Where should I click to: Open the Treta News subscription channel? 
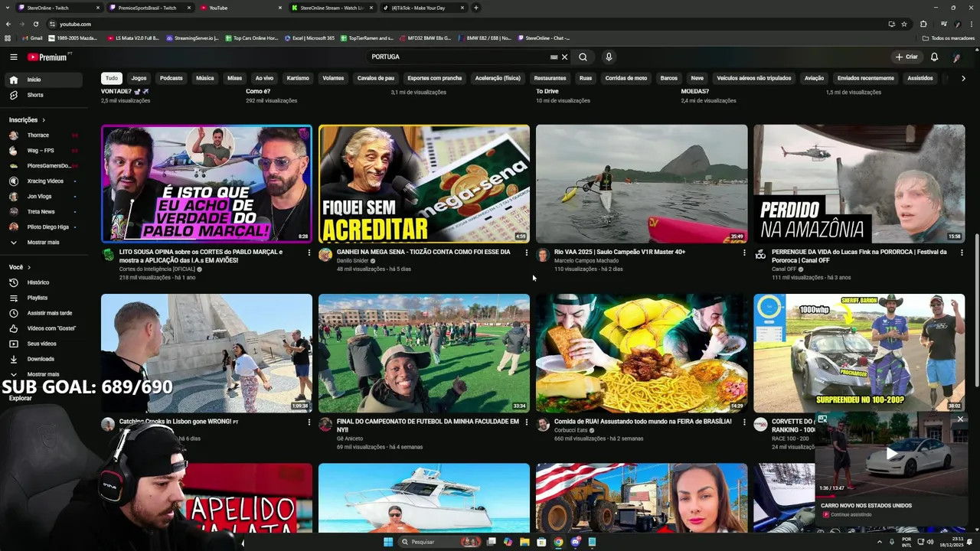[x=44, y=211]
